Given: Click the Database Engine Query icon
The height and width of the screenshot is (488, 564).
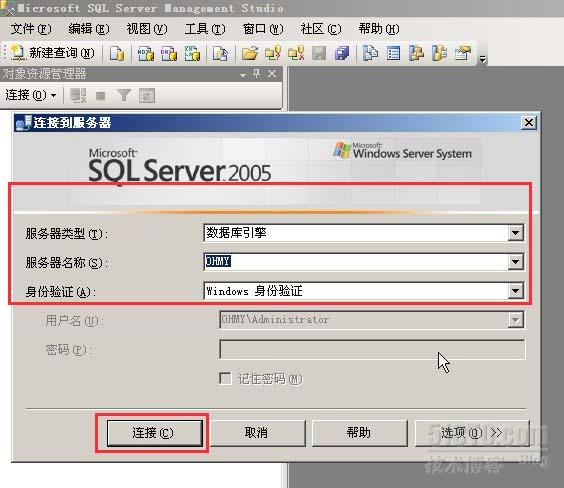Looking at the screenshot, I should click(117, 53).
